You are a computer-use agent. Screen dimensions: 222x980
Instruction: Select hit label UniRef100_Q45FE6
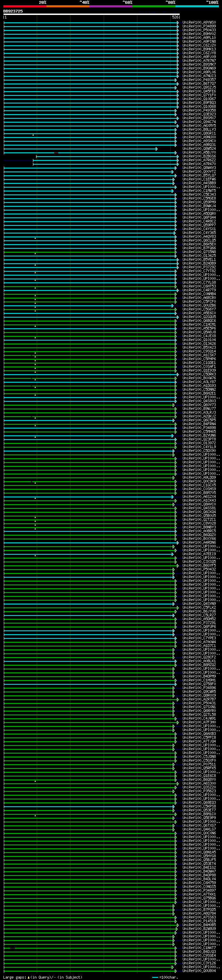(x=199, y=91)
